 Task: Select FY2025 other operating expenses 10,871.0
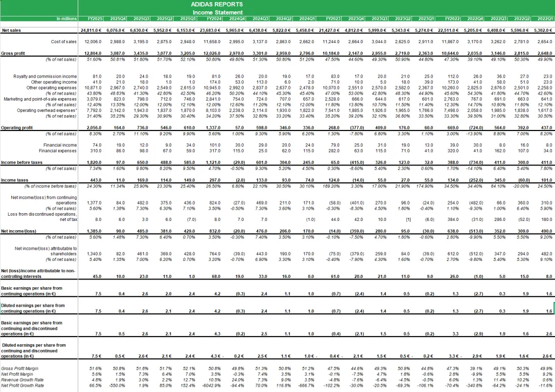(x=92, y=88)
